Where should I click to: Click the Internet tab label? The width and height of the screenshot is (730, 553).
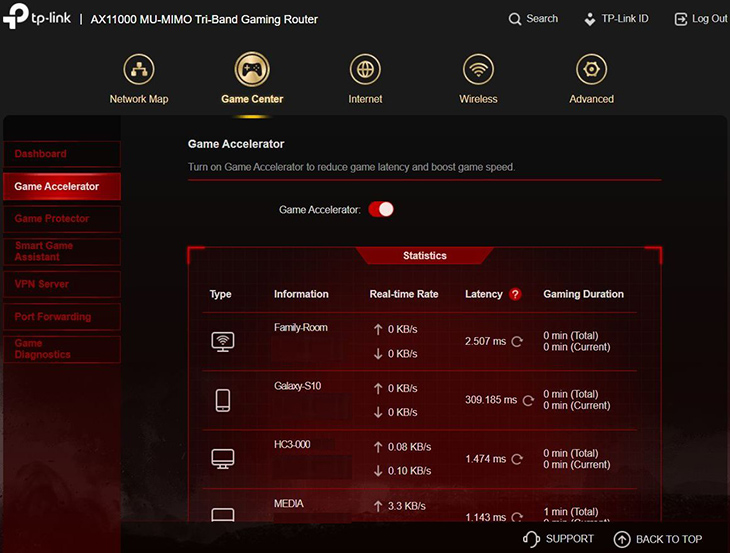365,99
